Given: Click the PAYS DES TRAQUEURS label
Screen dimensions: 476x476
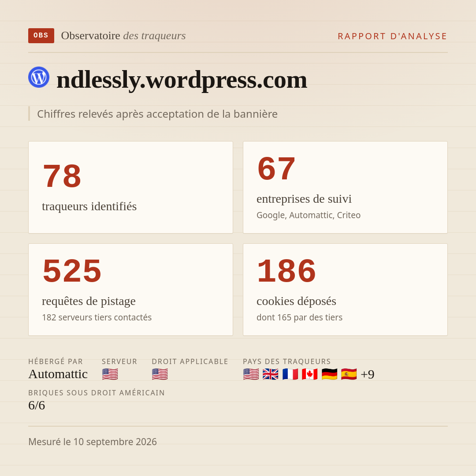Looking at the screenshot, I should tap(287, 361).
